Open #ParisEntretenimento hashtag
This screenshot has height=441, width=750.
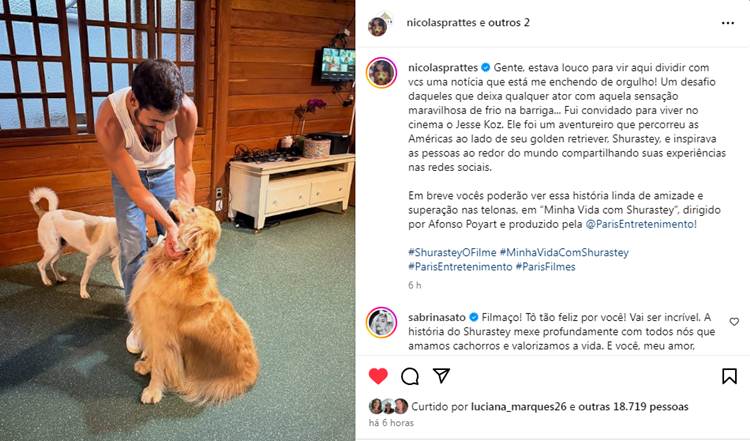pyautogui.click(x=460, y=267)
